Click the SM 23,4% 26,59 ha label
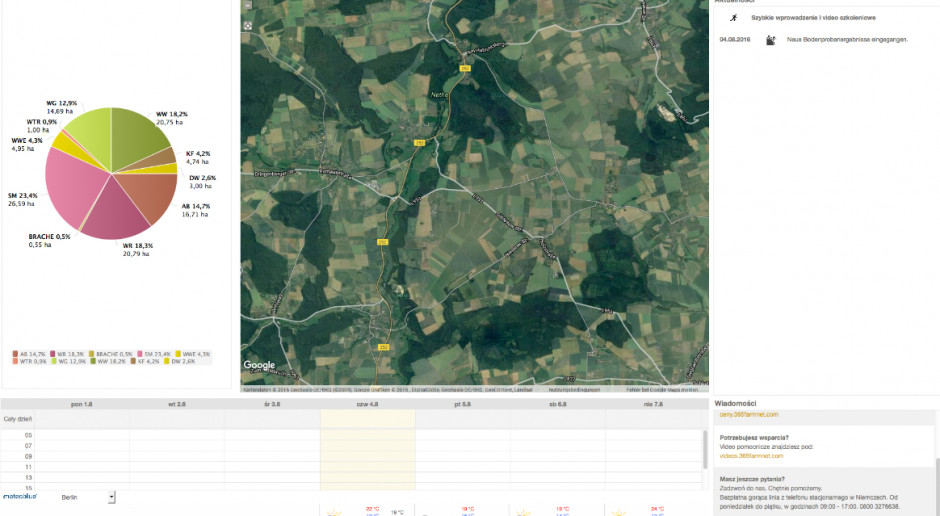 coord(22,200)
